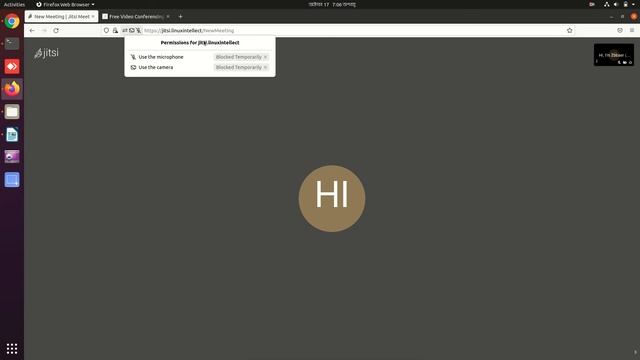Show applications grid

[x=12, y=348]
